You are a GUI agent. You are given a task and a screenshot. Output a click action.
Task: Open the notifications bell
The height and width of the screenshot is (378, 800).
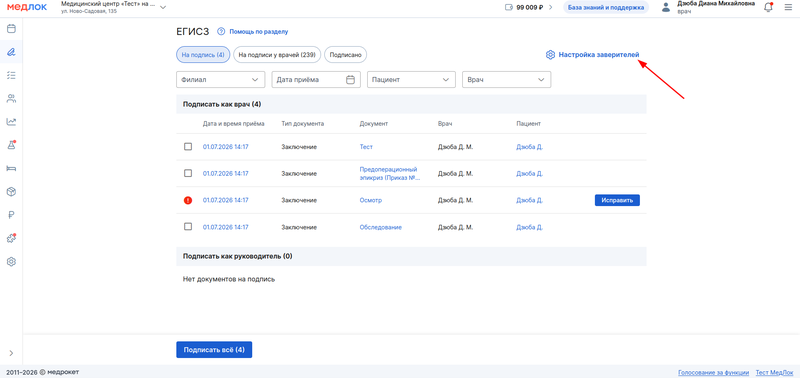click(768, 7)
